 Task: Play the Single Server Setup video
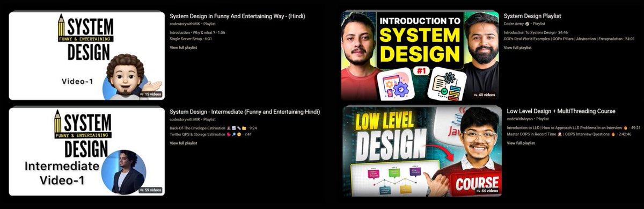[191, 39]
